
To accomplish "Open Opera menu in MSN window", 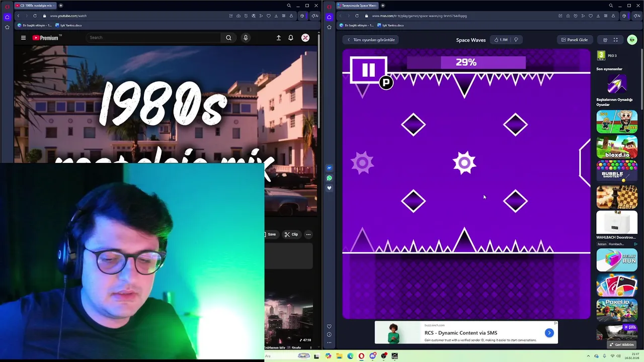I will pyautogui.click(x=329, y=6).
